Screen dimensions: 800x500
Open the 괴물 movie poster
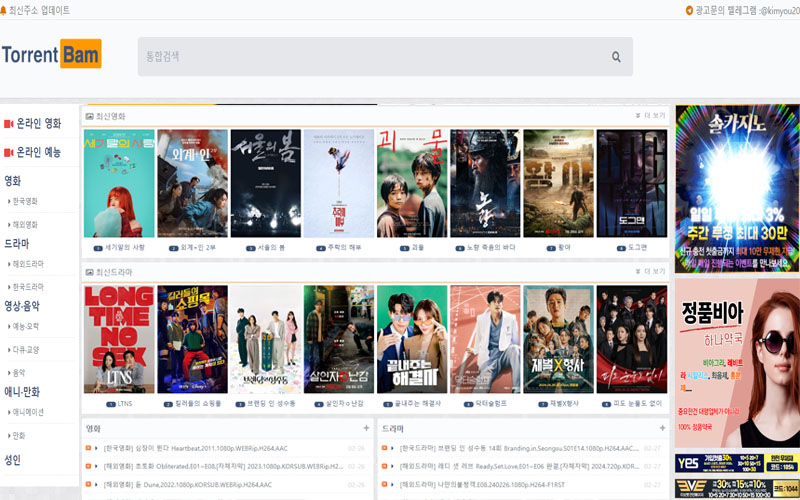[x=412, y=183]
